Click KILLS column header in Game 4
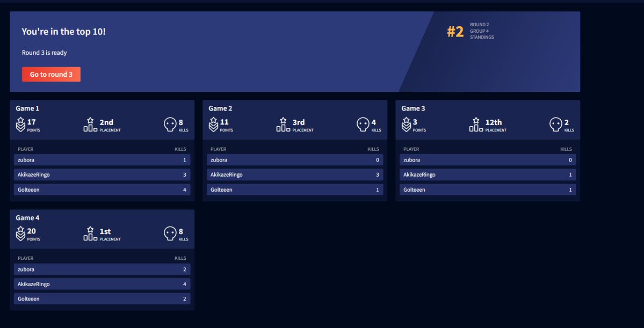Image resolution: width=644 pixels, height=328 pixels. [x=180, y=258]
